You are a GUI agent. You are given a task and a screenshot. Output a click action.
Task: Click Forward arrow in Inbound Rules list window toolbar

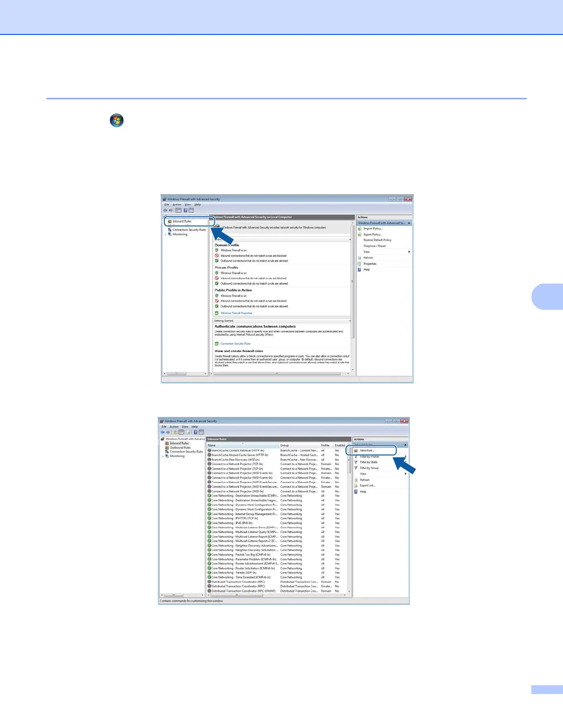(168, 432)
